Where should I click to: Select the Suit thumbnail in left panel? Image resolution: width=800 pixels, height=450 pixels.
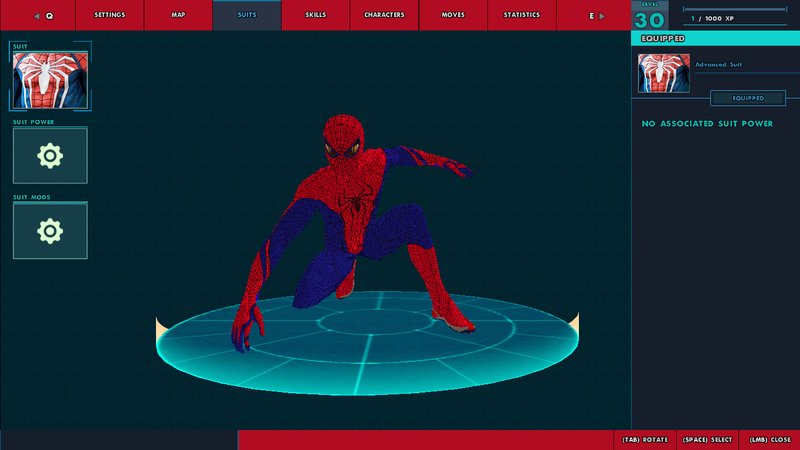(50, 81)
